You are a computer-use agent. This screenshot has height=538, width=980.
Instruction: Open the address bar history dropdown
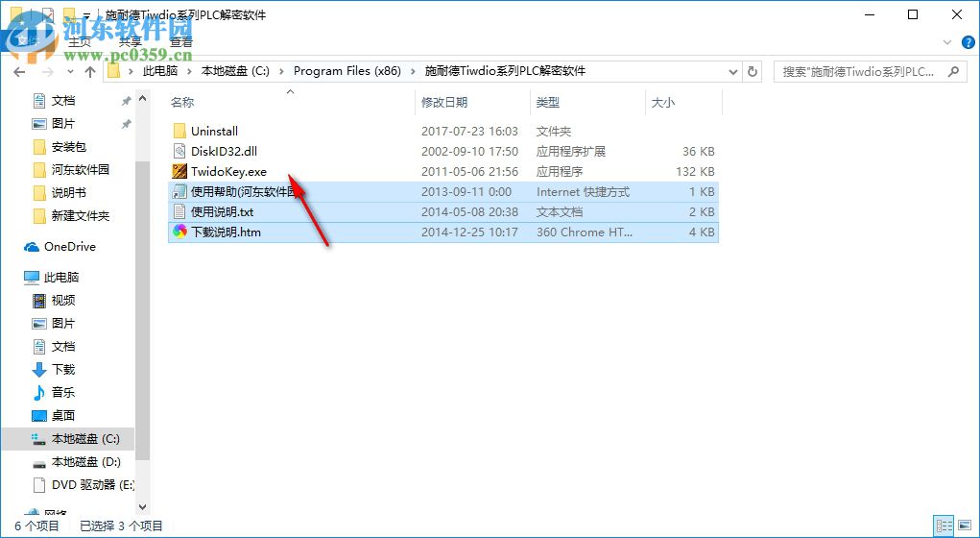[x=733, y=72]
